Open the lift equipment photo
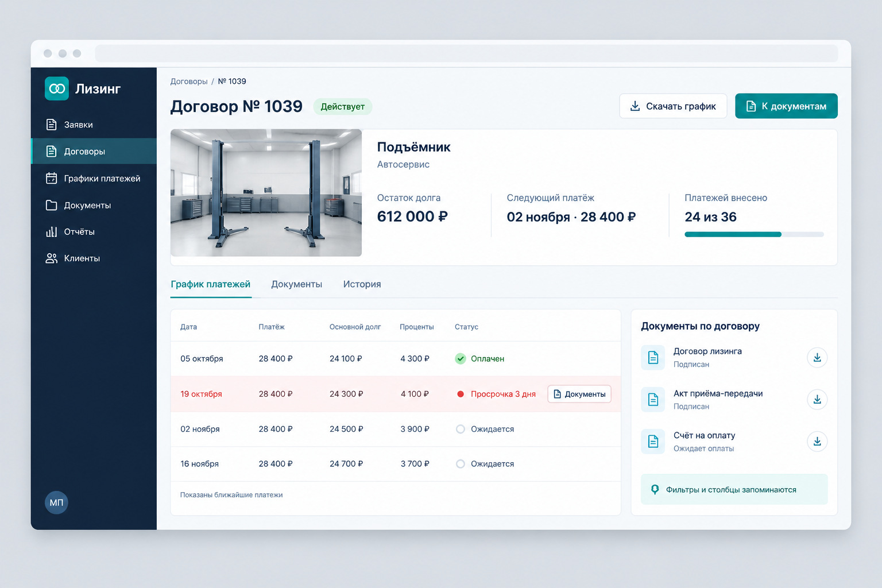Viewport: 882px width, 588px height. [x=266, y=193]
